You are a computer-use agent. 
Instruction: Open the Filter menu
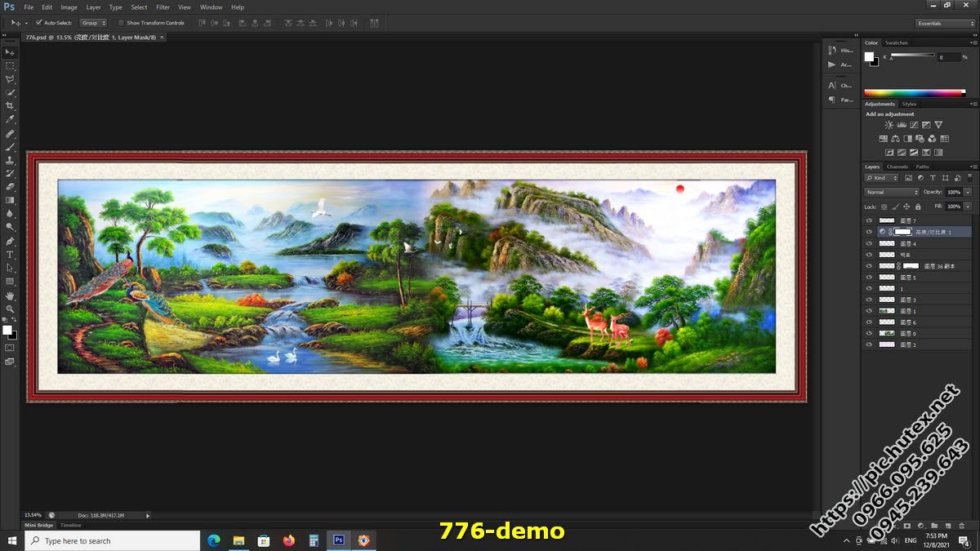163,7
